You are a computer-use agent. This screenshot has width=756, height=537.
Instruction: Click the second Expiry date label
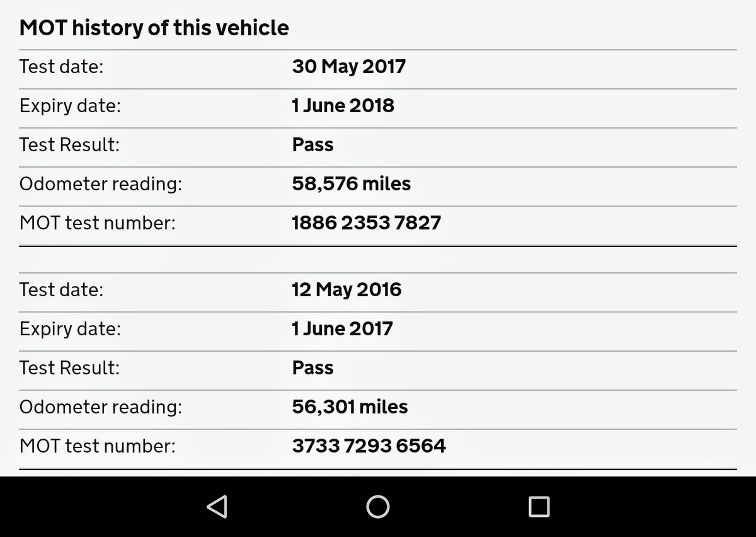[x=70, y=329]
